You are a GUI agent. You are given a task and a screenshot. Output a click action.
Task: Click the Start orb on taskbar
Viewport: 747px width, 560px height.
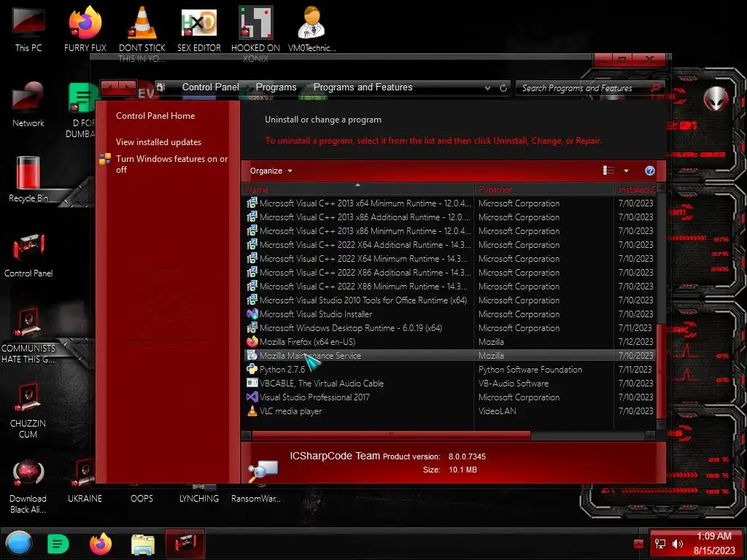pos(19,543)
